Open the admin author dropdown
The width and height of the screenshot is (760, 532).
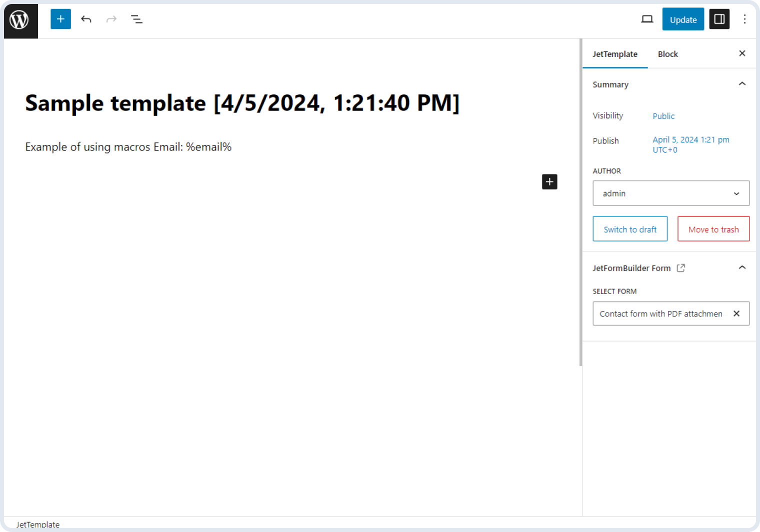pos(671,193)
